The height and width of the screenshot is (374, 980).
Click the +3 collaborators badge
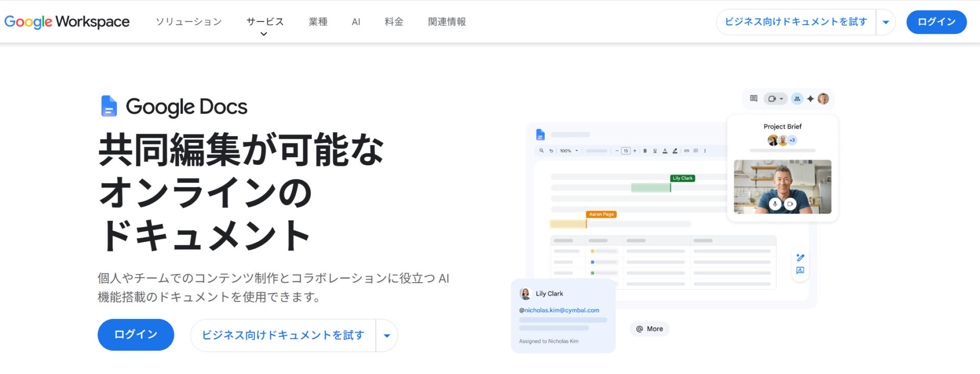point(792,140)
